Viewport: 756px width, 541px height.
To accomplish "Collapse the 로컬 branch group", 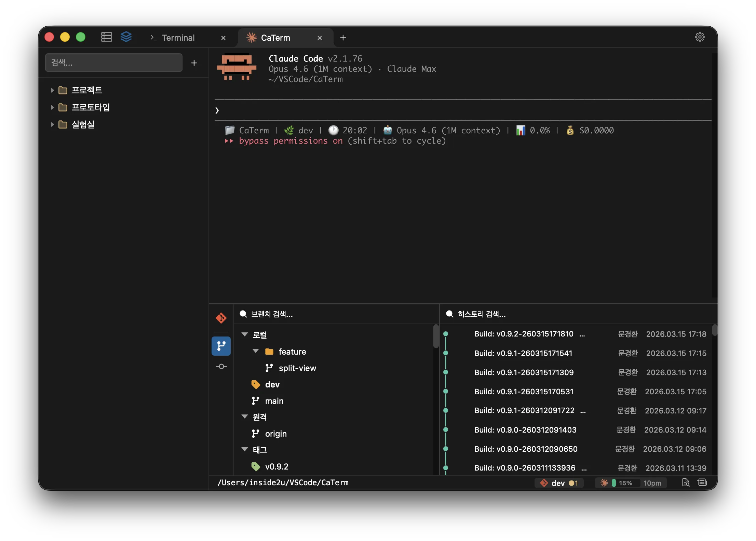I will 245,334.
